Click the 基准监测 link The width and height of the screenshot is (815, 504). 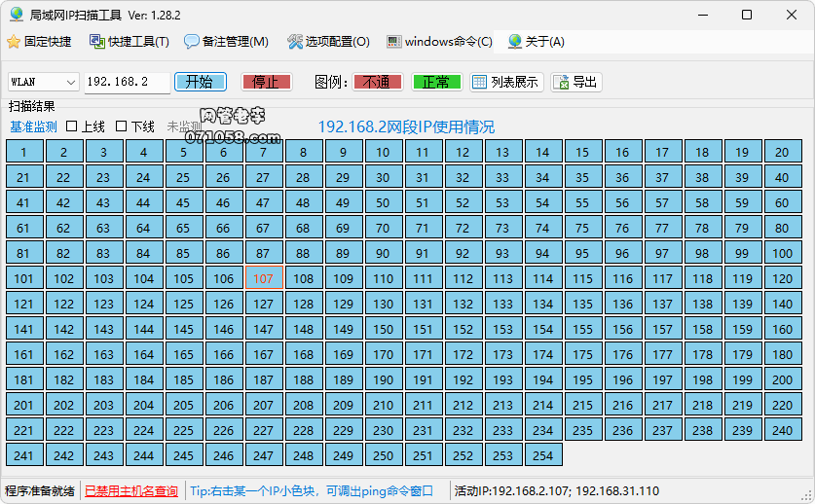[33, 126]
